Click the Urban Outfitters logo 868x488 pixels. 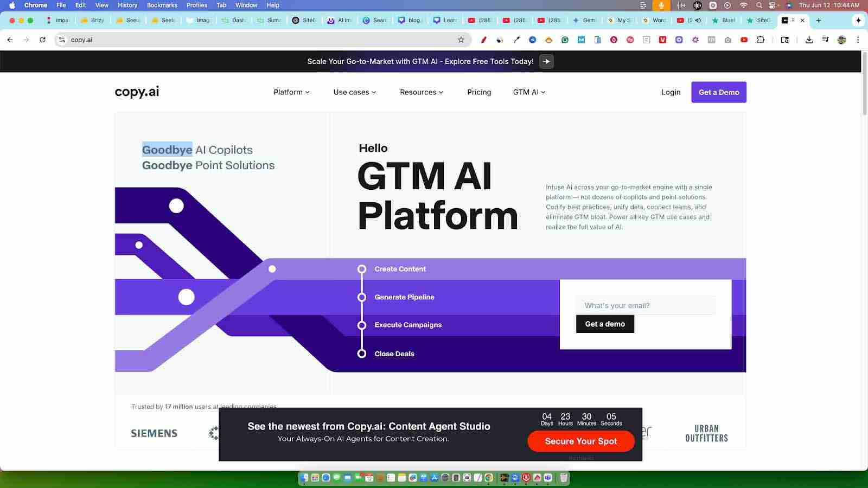[x=706, y=433]
